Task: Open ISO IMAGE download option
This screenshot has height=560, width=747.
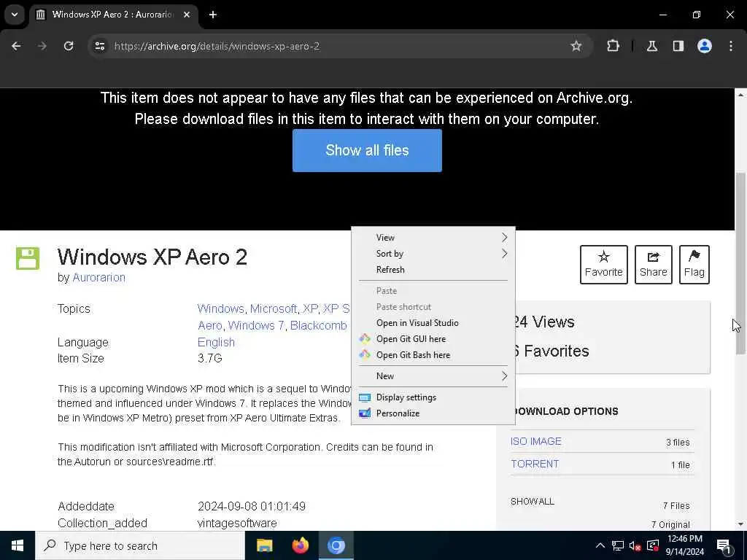Action: (536, 441)
